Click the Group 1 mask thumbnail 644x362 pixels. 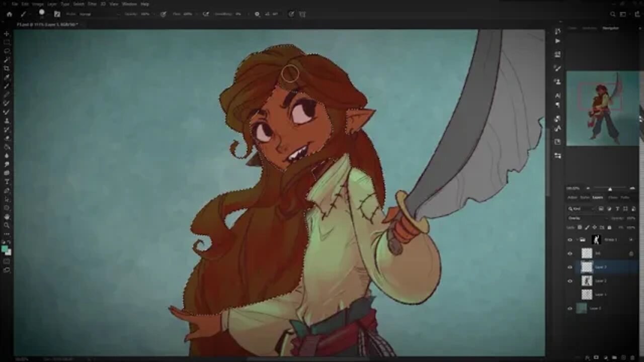[x=596, y=239]
